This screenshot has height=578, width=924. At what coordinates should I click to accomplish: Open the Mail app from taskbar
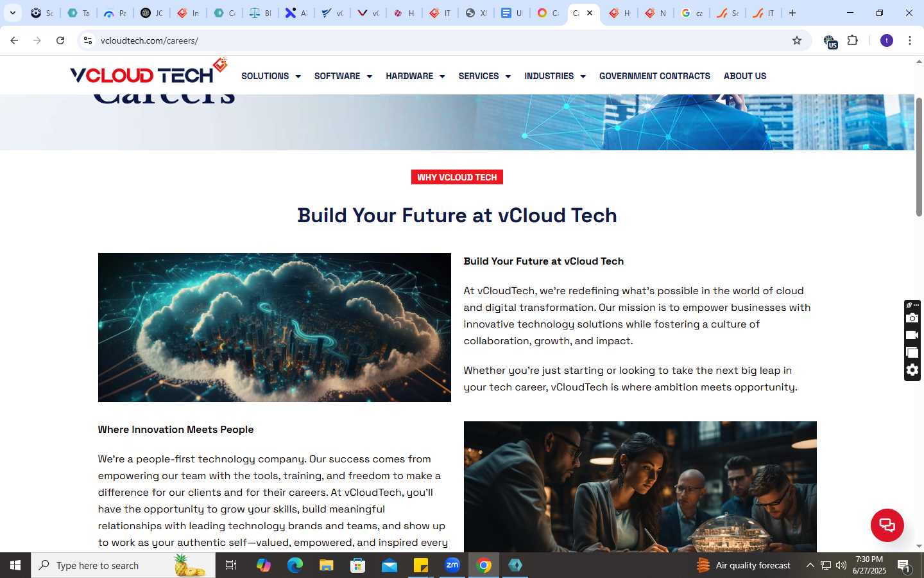click(x=389, y=565)
